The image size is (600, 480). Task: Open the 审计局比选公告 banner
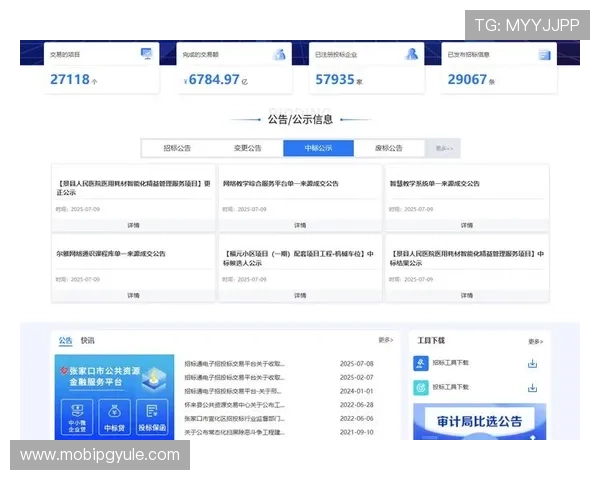pyautogui.click(x=479, y=421)
